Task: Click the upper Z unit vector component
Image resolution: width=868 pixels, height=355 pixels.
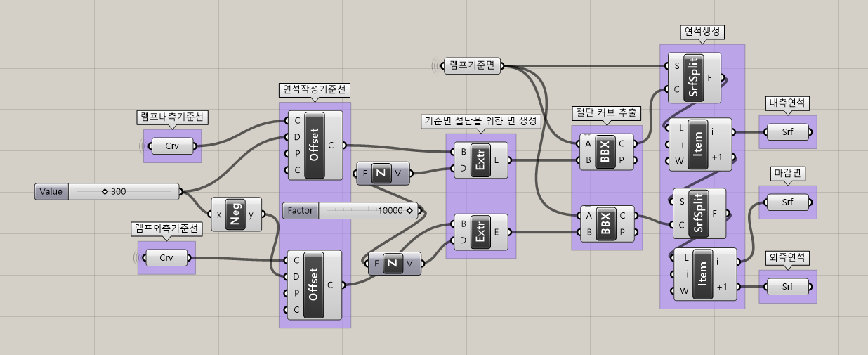Action: (380, 173)
